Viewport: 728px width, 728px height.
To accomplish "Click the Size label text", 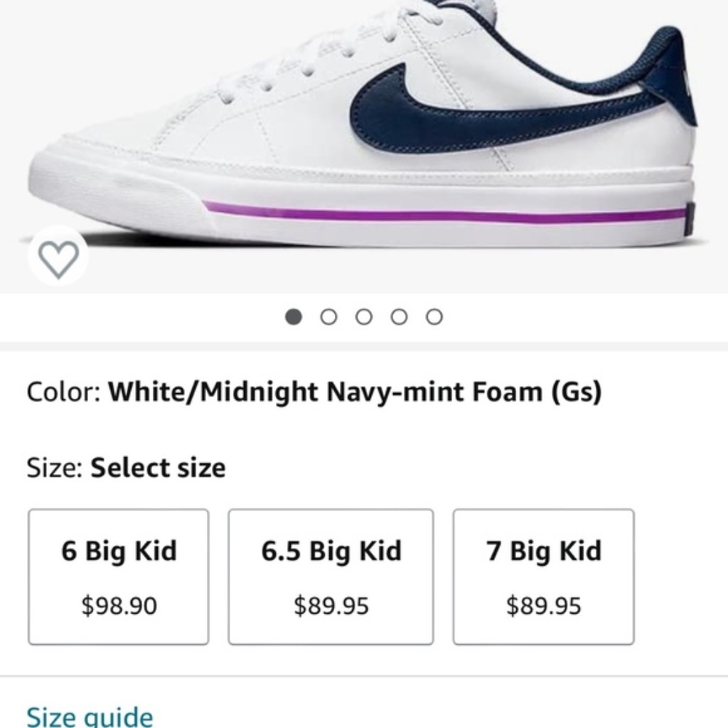I will (x=53, y=467).
